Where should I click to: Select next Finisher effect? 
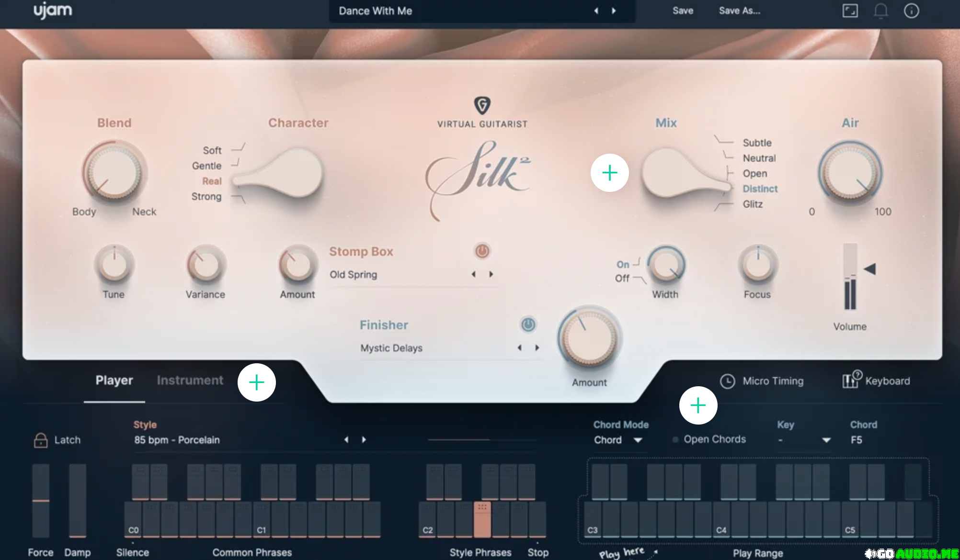[x=537, y=347]
